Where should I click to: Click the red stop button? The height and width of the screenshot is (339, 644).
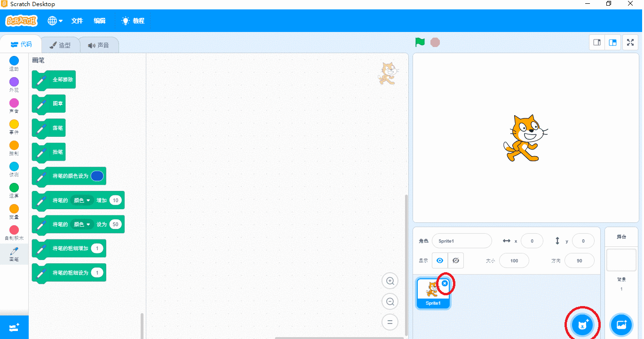click(x=435, y=42)
